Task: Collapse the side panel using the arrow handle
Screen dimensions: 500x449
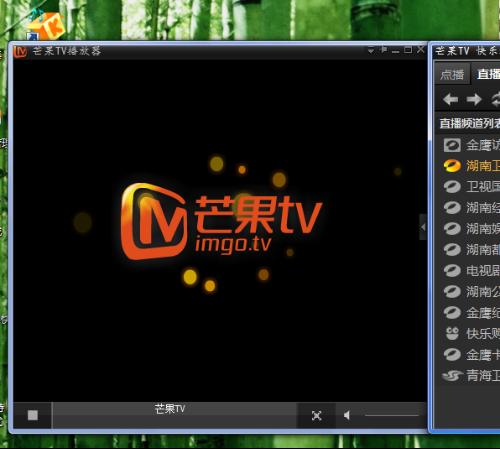Action: click(x=423, y=227)
